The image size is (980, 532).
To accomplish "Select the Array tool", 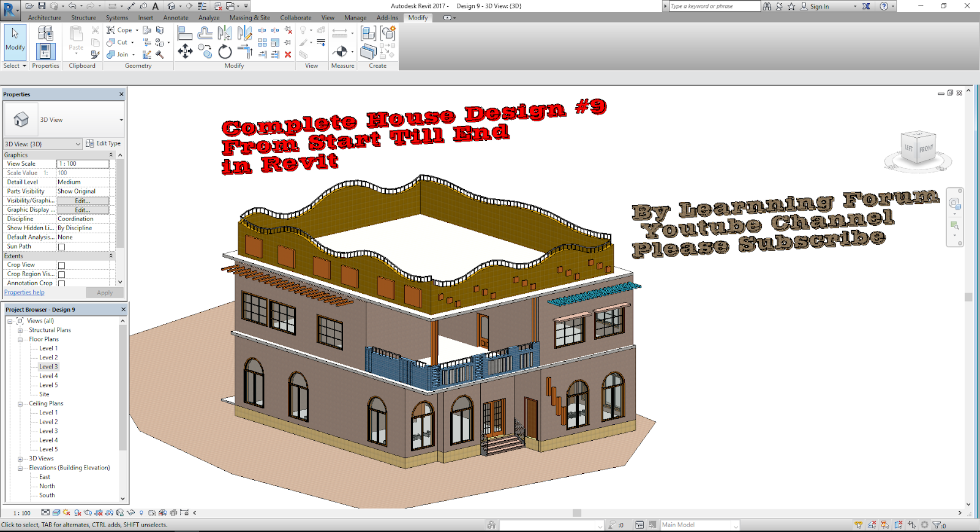I will [x=262, y=42].
